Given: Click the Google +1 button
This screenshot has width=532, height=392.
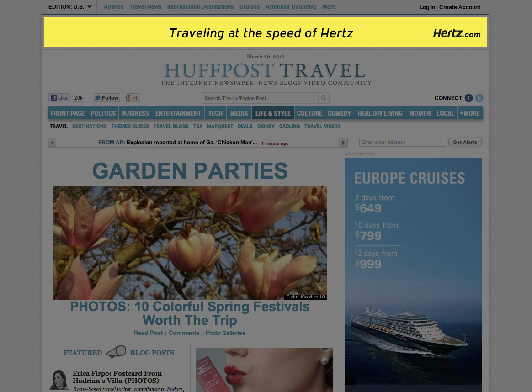Looking at the screenshot, I should (x=133, y=98).
